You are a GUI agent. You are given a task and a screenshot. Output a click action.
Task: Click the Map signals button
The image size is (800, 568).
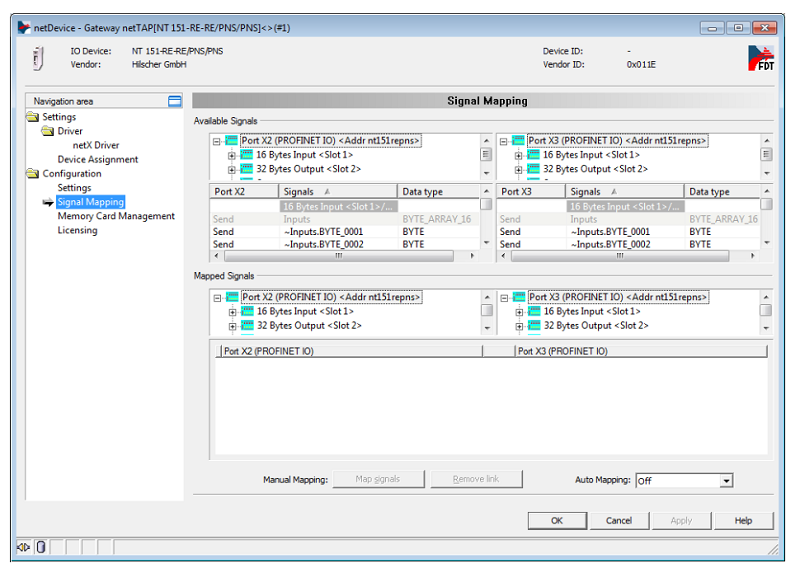tap(378, 479)
